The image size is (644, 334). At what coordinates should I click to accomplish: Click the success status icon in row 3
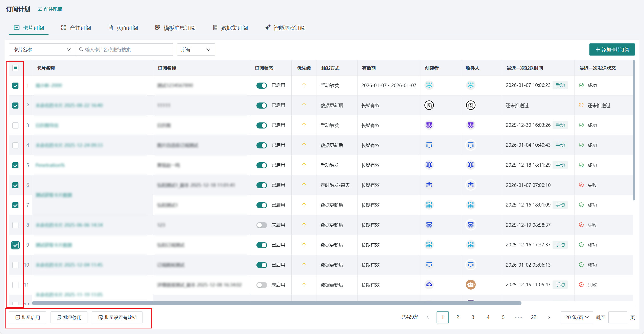(581, 125)
